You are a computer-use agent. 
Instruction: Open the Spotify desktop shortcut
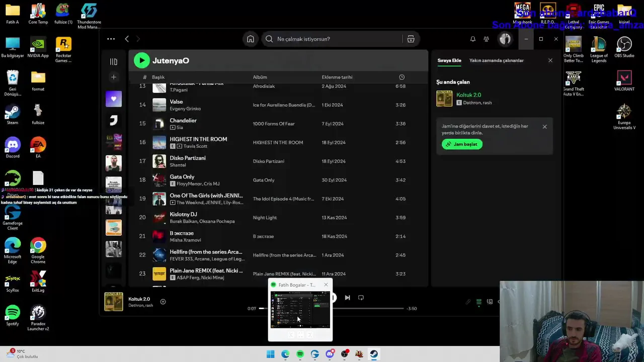13,315
